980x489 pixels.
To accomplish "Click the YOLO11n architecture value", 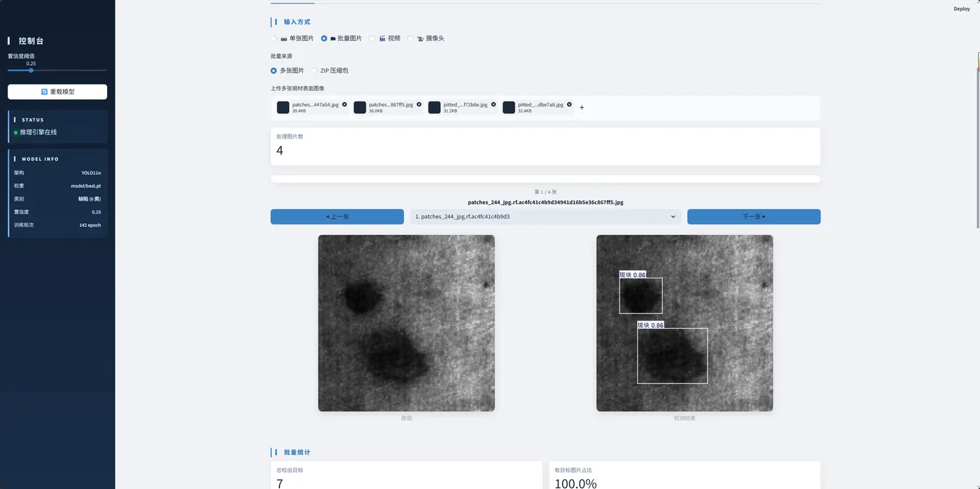I will click(91, 173).
